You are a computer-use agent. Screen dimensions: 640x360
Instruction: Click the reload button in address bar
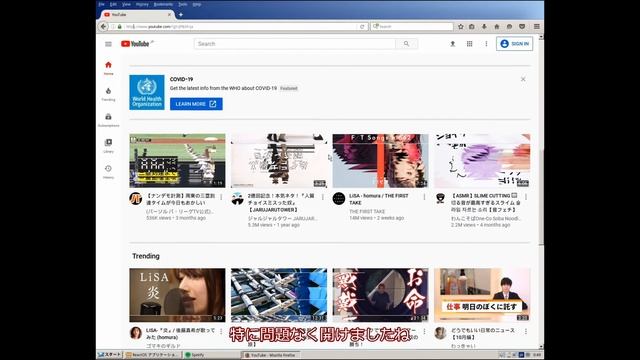click(x=362, y=27)
